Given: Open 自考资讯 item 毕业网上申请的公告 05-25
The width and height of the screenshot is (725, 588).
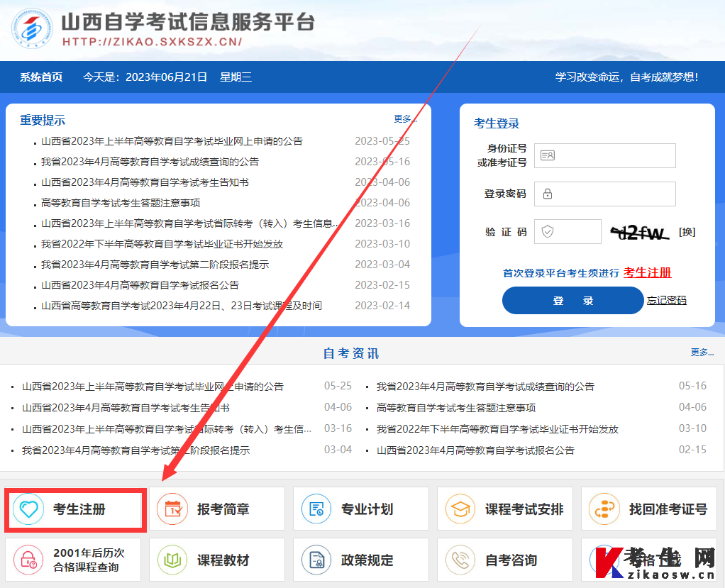Looking at the screenshot, I should pyautogui.click(x=153, y=387).
